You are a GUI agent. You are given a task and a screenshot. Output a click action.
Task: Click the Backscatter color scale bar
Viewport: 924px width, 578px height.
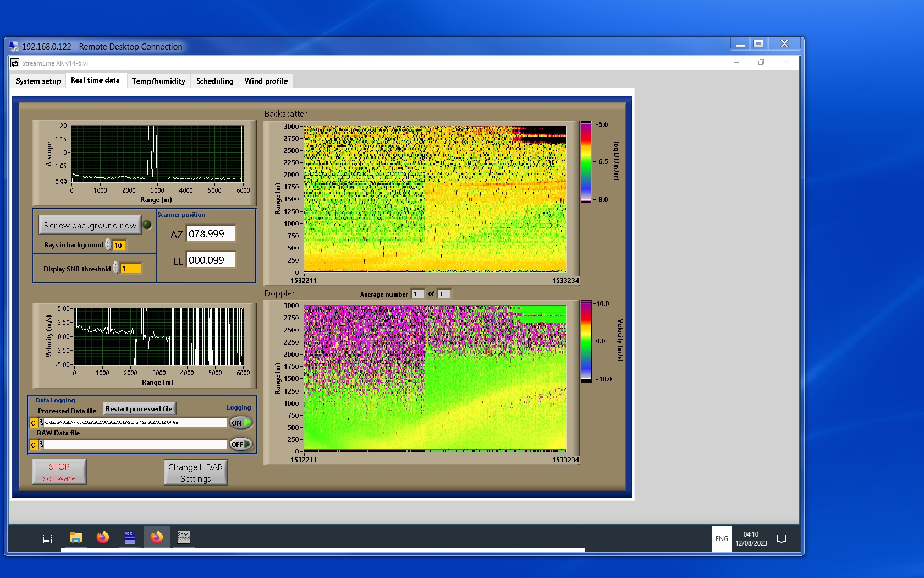pyautogui.click(x=586, y=162)
